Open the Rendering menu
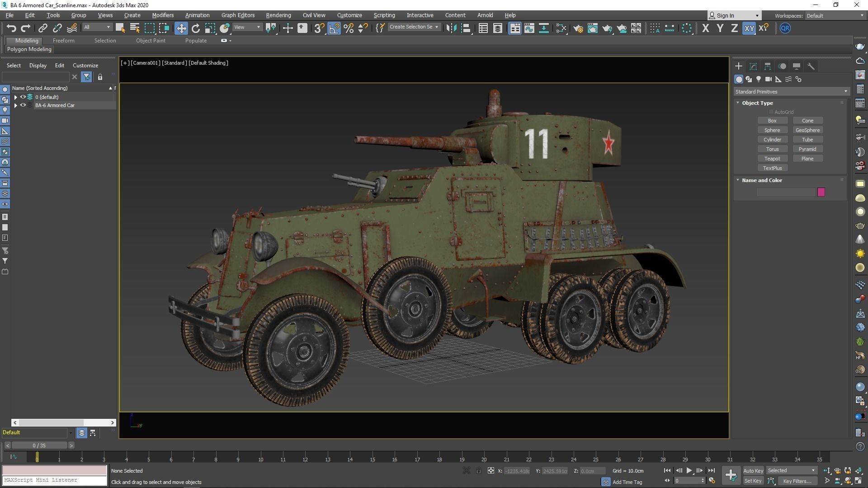This screenshot has height=488, width=868. coord(278,15)
